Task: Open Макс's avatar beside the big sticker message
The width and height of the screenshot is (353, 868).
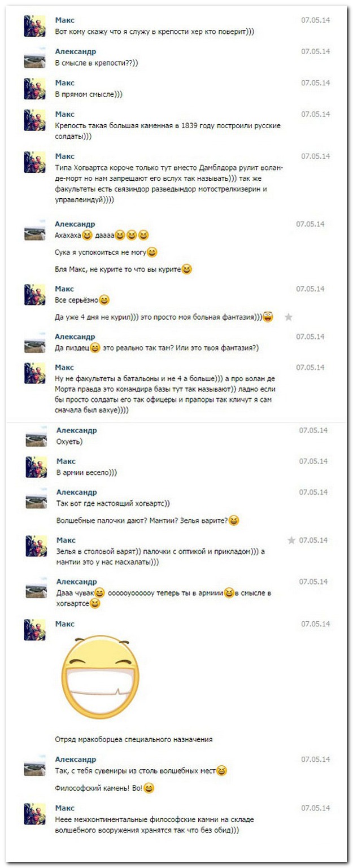Action: [x=35, y=630]
